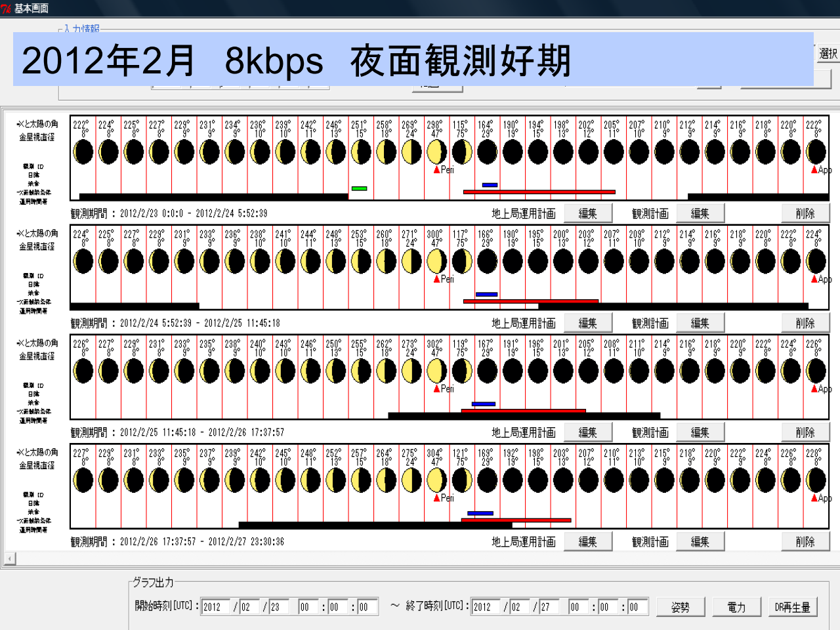Click text 観測期間 : 2012/2/26 17:37:57 - 2012/2/27 23:30:36
The height and width of the screenshot is (630, 840).
pos(177,542)
